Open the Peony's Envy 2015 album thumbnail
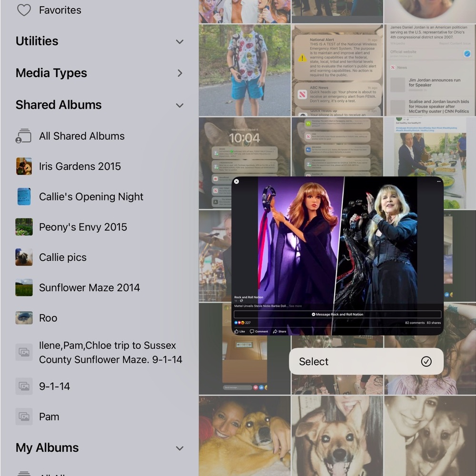476x476 pixels. coord(24,227)
